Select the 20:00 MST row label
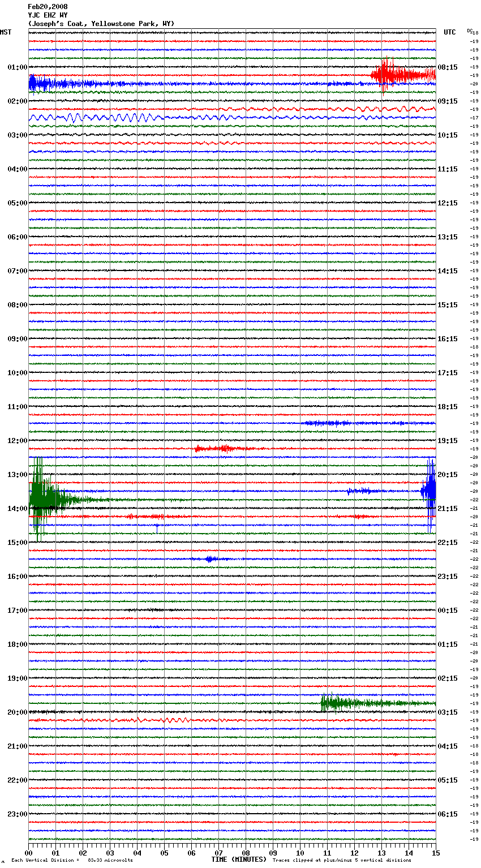 pos(18,712)
